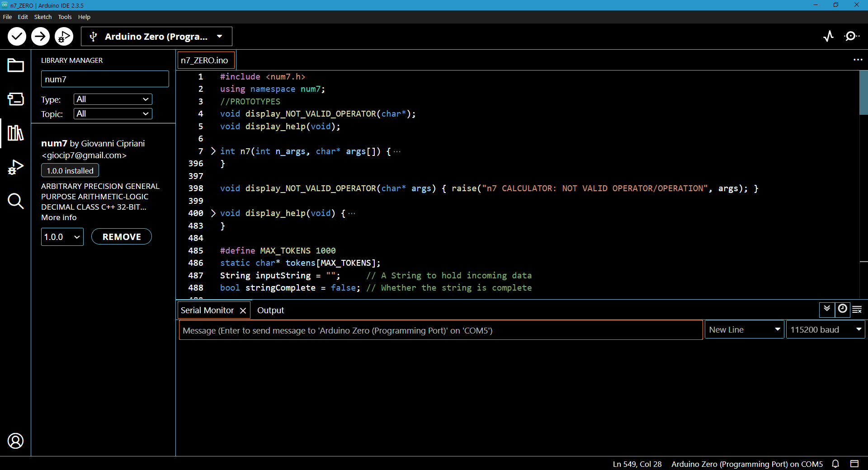The height and width of the screenshot is (470, 868).
Task: Toggle timestamp display in the Serial Monitor
Action: coord(842,310)
